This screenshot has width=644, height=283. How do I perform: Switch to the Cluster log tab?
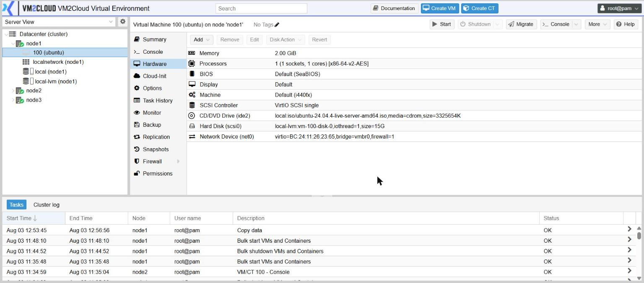(47, 205)
